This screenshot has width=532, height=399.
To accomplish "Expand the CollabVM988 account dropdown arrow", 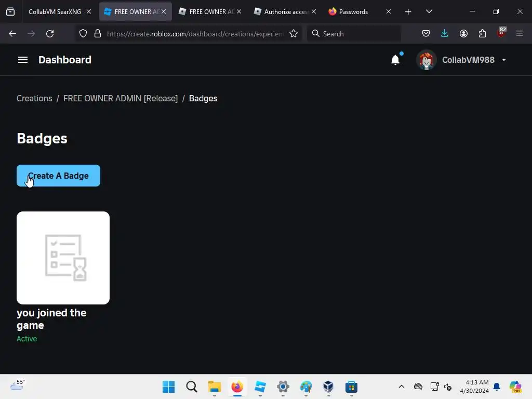I will click(504, 60).
